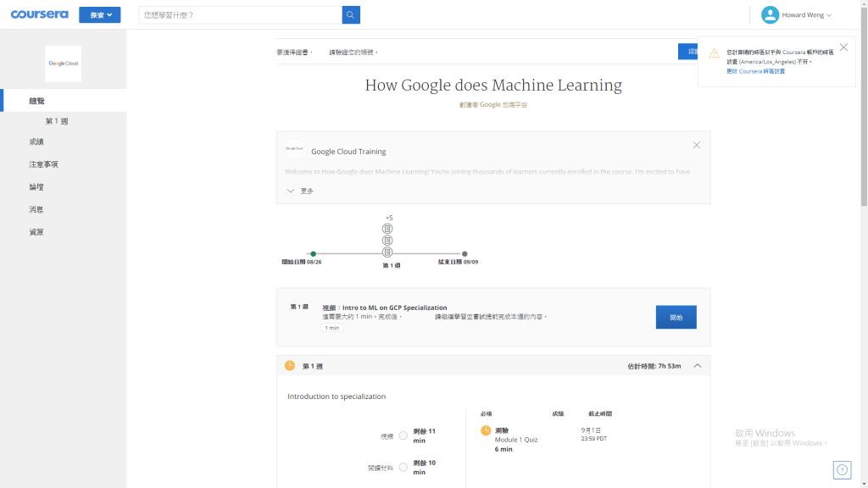Screen dimensions: 868x488
Task: Click the bottom assignment icon on timeline line
Action: click(387, 252)
